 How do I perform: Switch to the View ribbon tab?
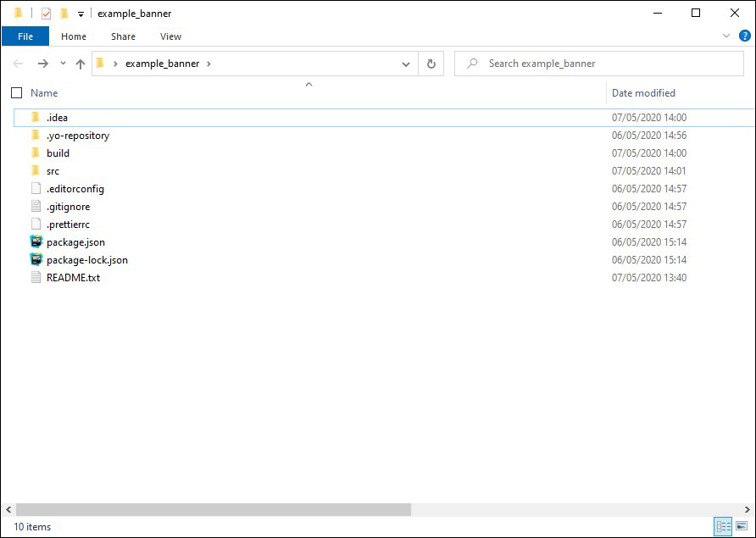(170, 36)
